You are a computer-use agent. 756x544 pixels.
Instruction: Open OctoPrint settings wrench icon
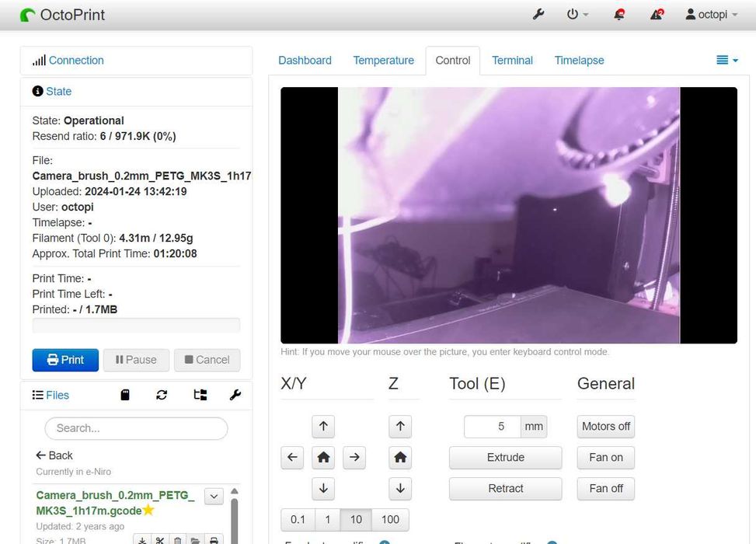click(538, 15)
